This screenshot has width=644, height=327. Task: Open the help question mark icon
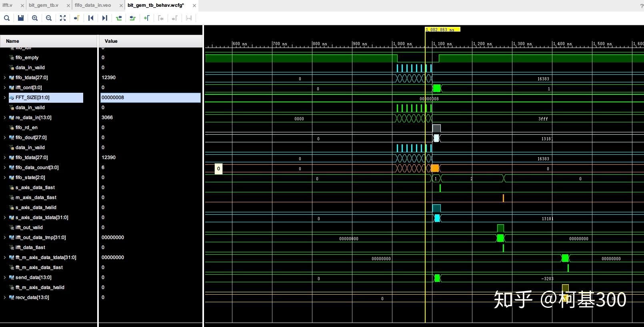coord(642,6)
